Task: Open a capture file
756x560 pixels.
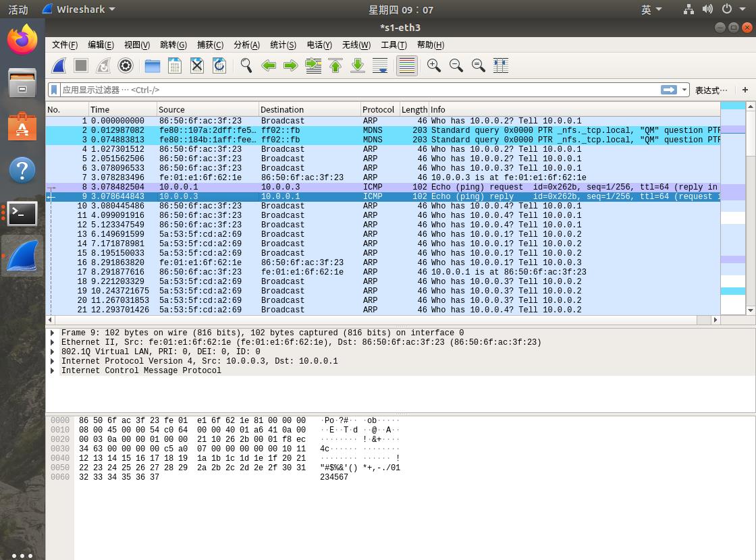Action: [x=153, y=65]
